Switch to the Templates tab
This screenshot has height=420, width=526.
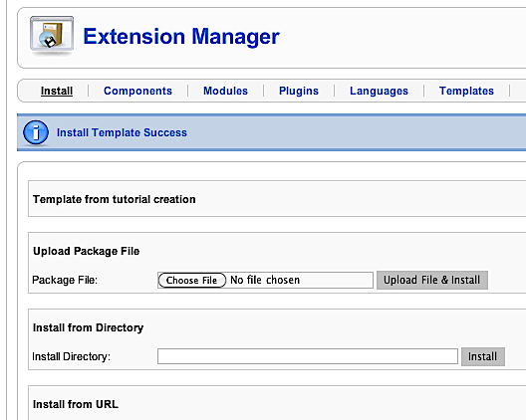(x=466, y=91)
